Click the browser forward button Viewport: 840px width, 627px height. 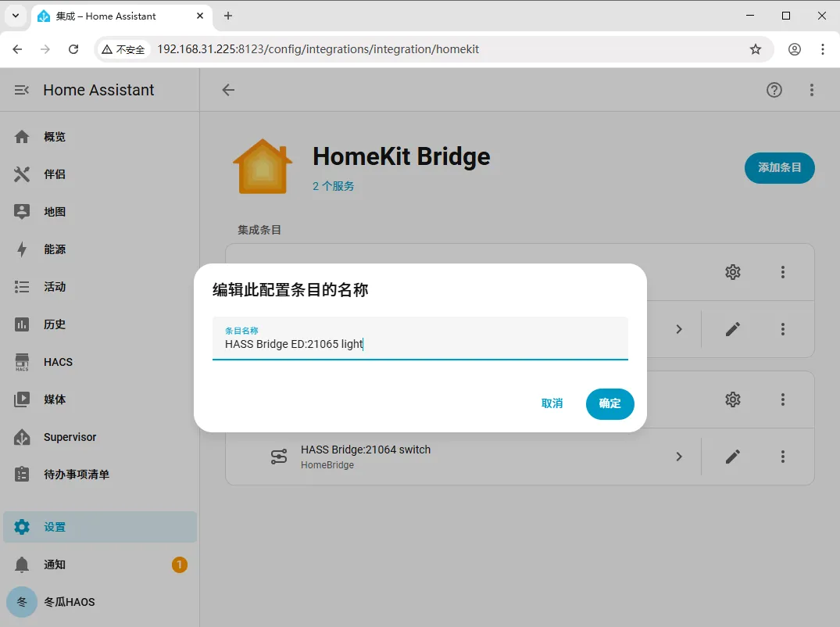[x=45, y=49]
